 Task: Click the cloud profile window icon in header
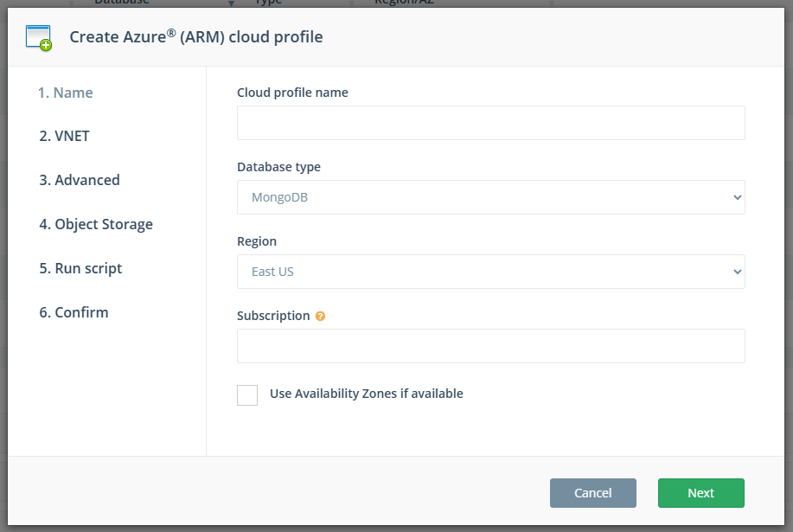(39, 38)
